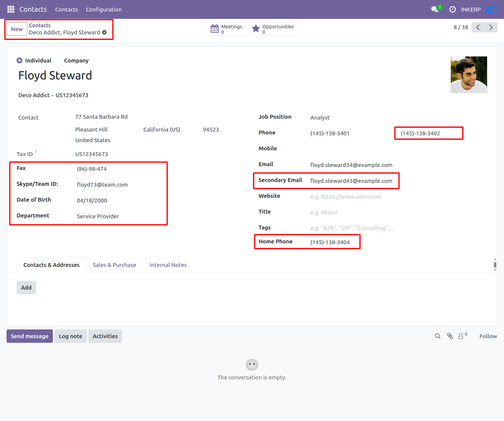Image resolution: width=504 pixels, height=421 pixels.
Task: Click the tab area vertical scrollbar
Action: 495,265
